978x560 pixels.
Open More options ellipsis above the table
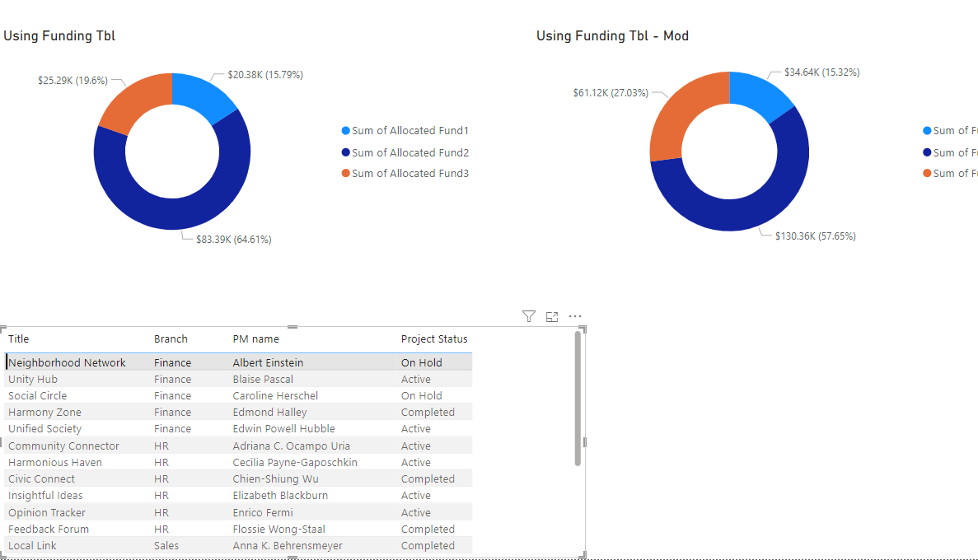click(575, 317)
